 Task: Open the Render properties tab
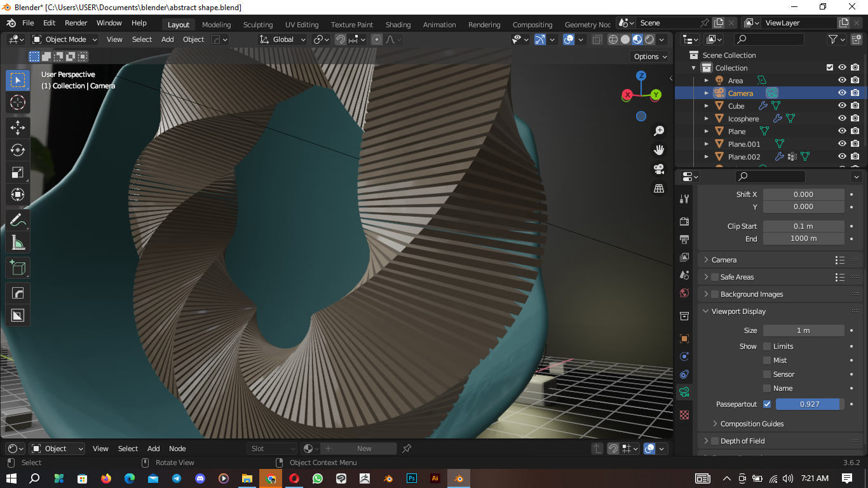(x=684, y=222)
